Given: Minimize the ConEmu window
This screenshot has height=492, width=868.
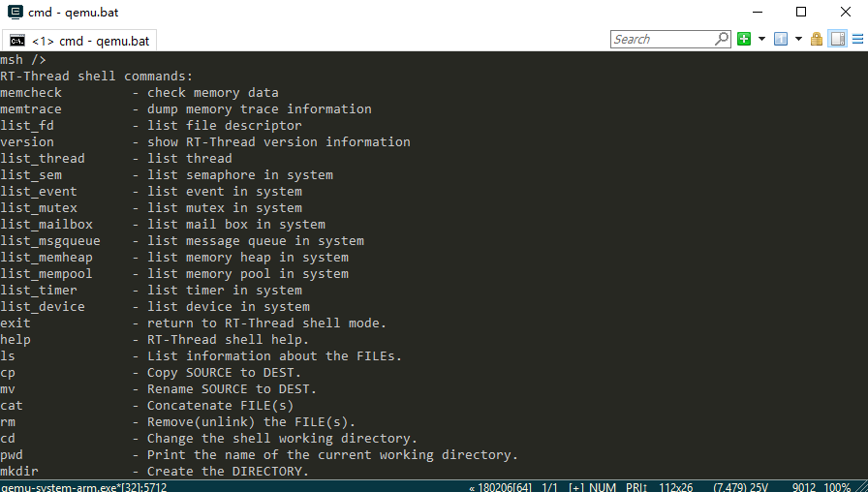Looking at the screenshot, I should coord(758,12).
